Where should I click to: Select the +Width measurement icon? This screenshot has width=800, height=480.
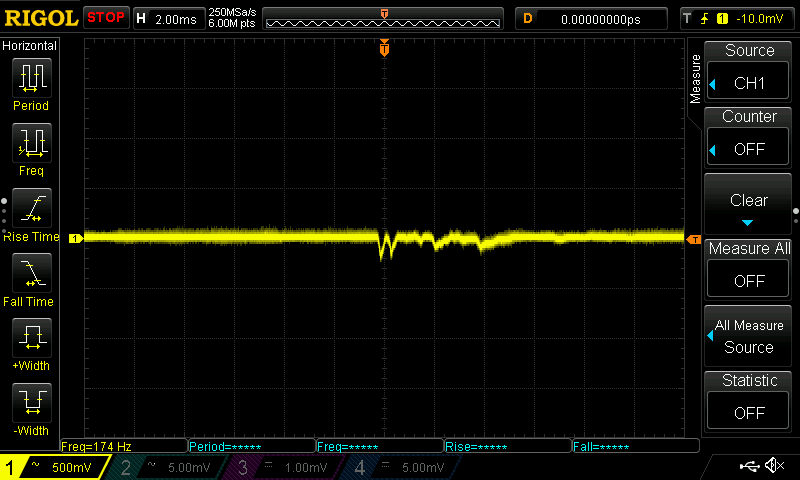coord(32,338)
